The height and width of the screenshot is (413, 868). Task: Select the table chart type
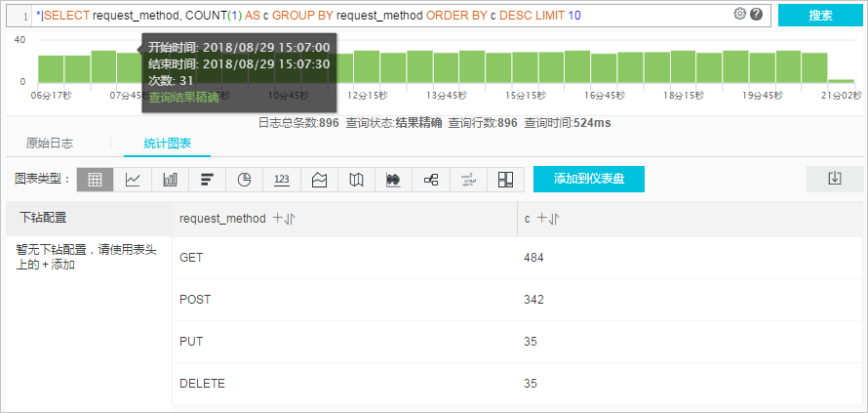[96, 180]
